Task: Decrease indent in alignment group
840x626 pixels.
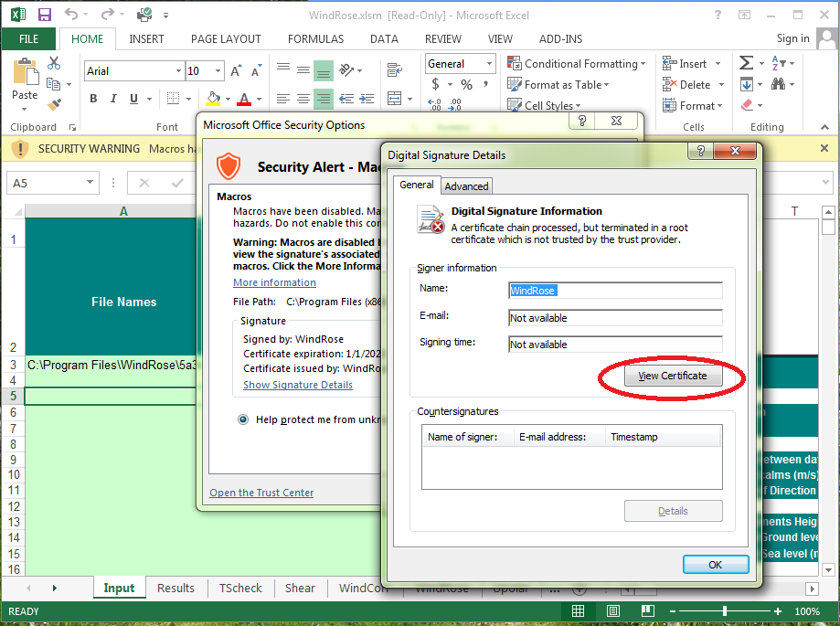Action: (x=346, y=99)
